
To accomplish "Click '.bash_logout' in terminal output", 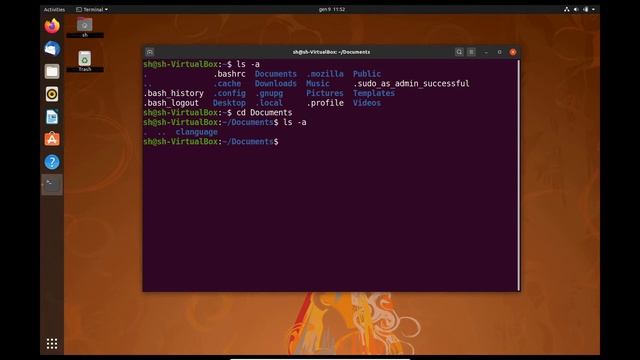I will (171, 103).
